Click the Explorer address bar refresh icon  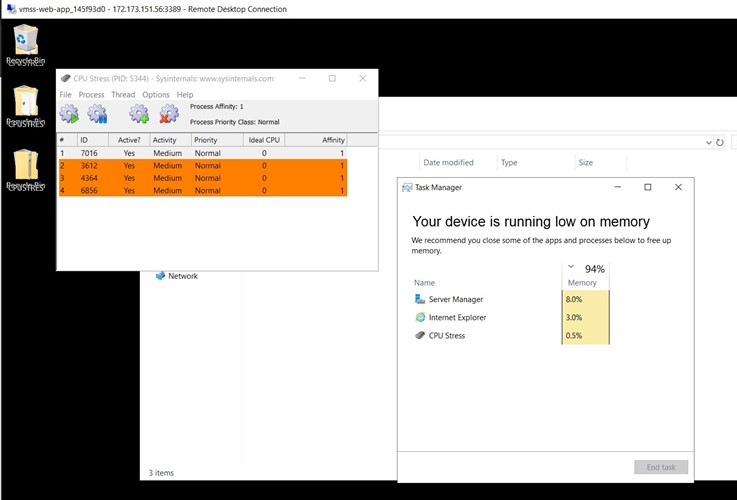pyautogui.click(x=720, y=142)
